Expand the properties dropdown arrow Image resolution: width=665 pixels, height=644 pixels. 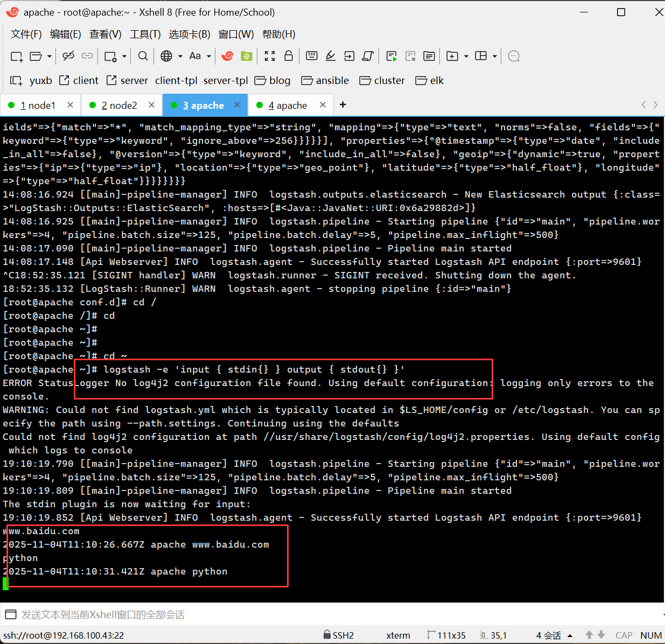[x=124, y=56]
